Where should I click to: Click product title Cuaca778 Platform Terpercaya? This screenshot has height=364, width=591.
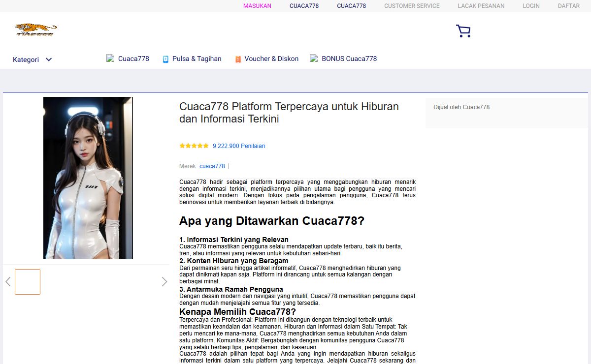click(289, 113)
